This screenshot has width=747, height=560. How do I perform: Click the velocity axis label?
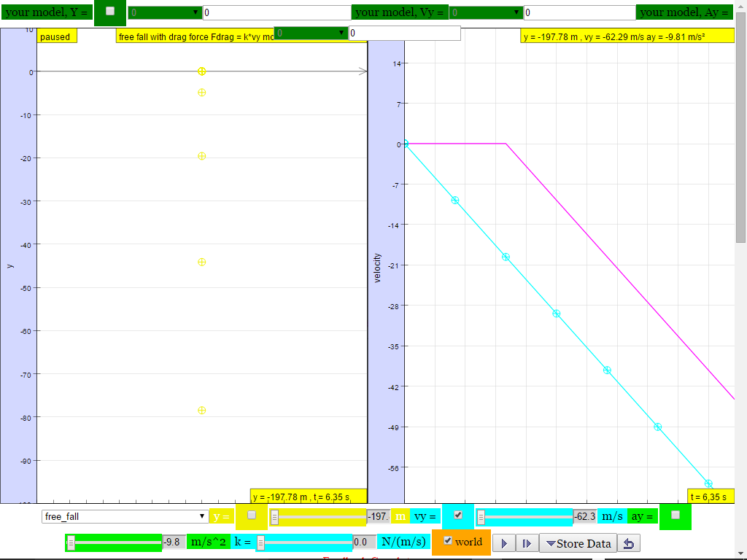pos(377,268)
